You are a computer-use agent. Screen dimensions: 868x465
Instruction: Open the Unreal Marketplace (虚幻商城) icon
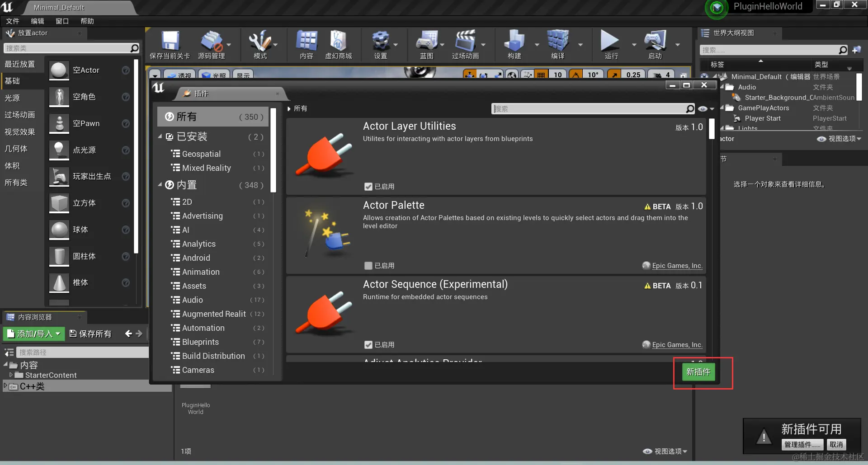click(338, 41)
